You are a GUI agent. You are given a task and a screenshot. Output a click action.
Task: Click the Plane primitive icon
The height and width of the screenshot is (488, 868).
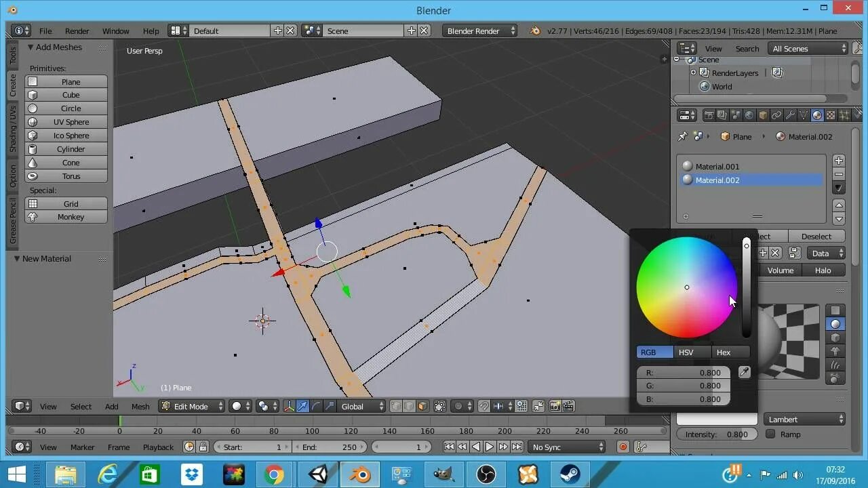pyautogui.click(x=33, y=81)
